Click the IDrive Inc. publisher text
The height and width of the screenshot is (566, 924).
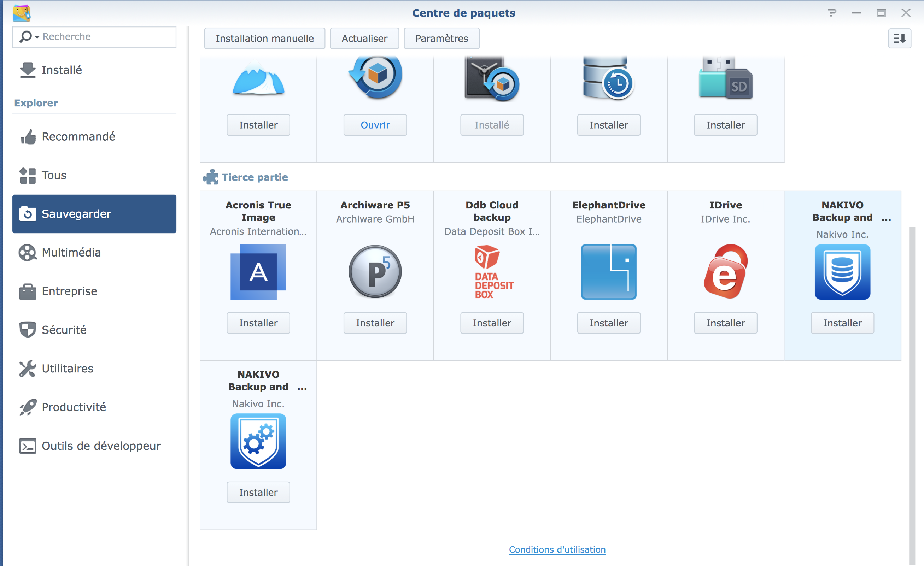point(726,219)
